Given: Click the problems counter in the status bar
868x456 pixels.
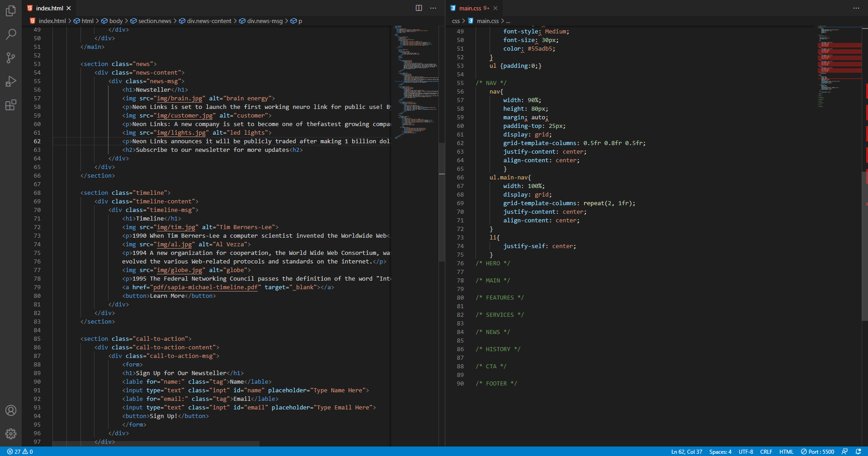Looking at the screenshot, I should coord(20,451).
